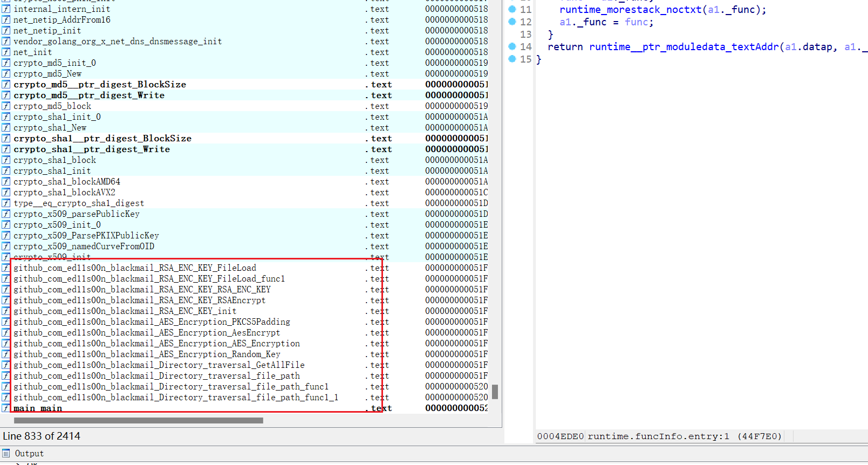
Task: Select function AES_Encryption_AES_Encryption
Action: click(x=156, y=344)
